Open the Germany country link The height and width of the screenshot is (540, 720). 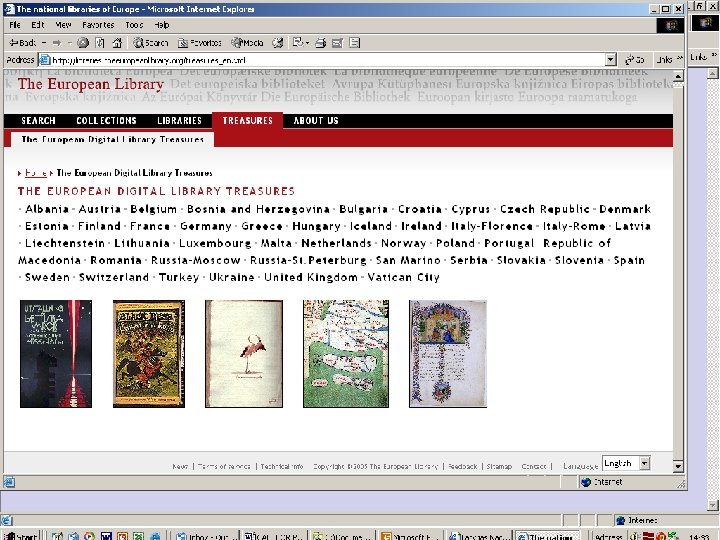point(206,226)
